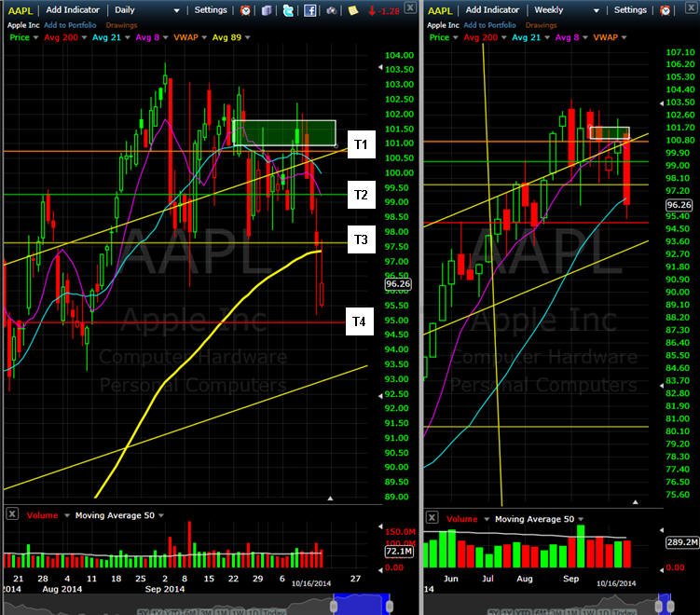Share chart via the Facebook icon
This screenshot has height=615, width=700.
[309, 10]
